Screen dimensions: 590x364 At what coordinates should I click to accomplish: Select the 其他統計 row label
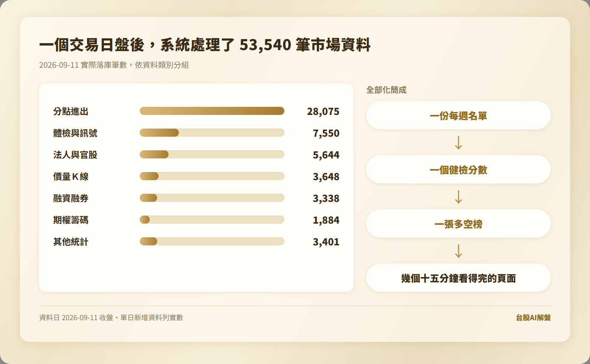click(71, 242)
